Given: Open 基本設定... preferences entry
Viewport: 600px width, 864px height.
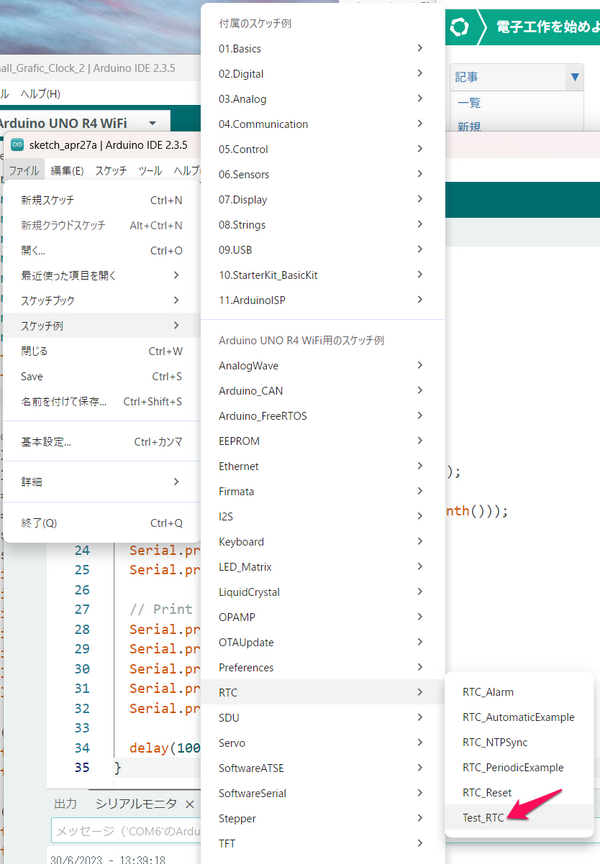Looking at the screenshot, I should [101, 442].
